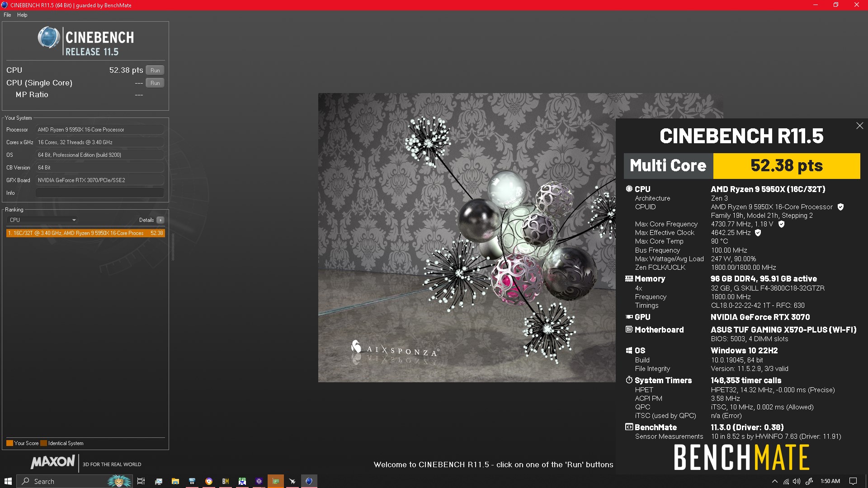Switch to Cinebench taskbar icon
Image resolution: width=868 pixels, height=488 pixels.
(309, 481)
